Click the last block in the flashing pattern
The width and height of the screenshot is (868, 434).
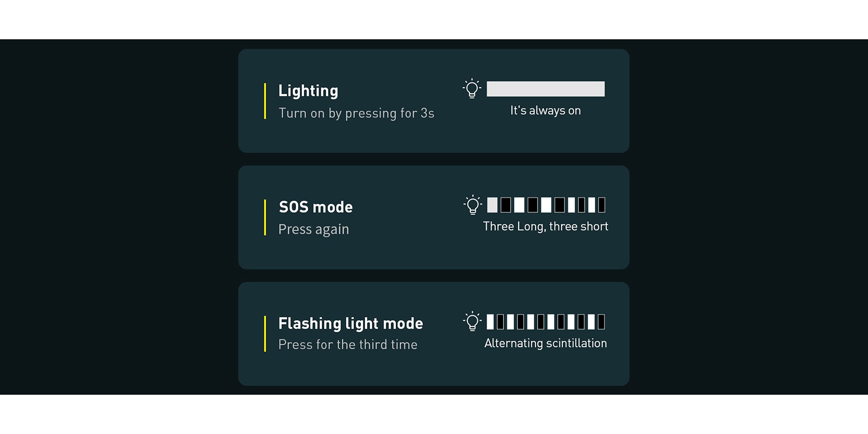[x=602, y=322]
